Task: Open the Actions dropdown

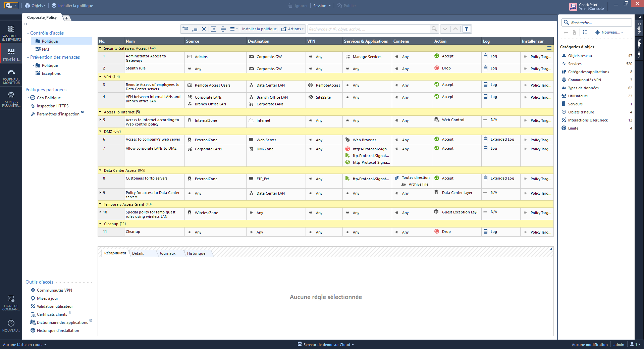Action: tap(292, 29)
